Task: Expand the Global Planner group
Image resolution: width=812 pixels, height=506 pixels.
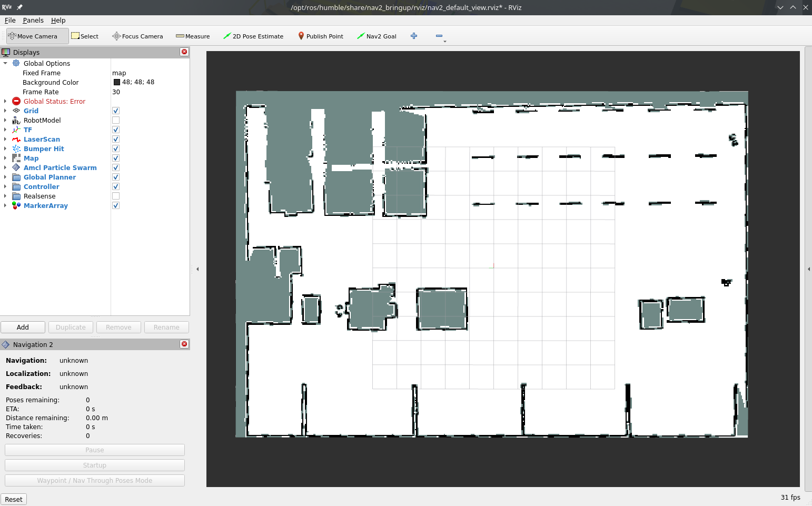Action: pos(5,177)
